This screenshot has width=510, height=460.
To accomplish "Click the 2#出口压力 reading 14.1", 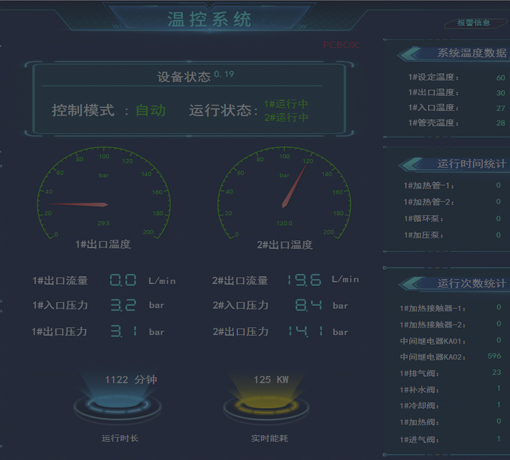I will pyautogui.click(x=305, y=331).
